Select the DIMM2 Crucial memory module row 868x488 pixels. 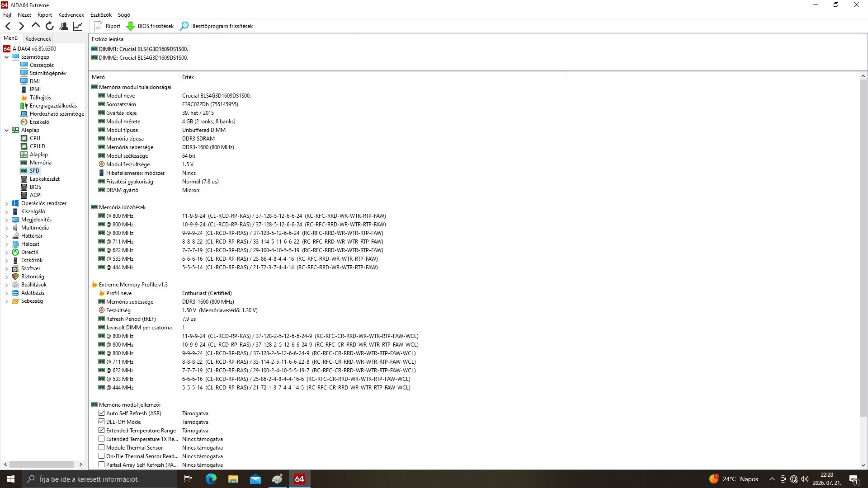[140, 58]
